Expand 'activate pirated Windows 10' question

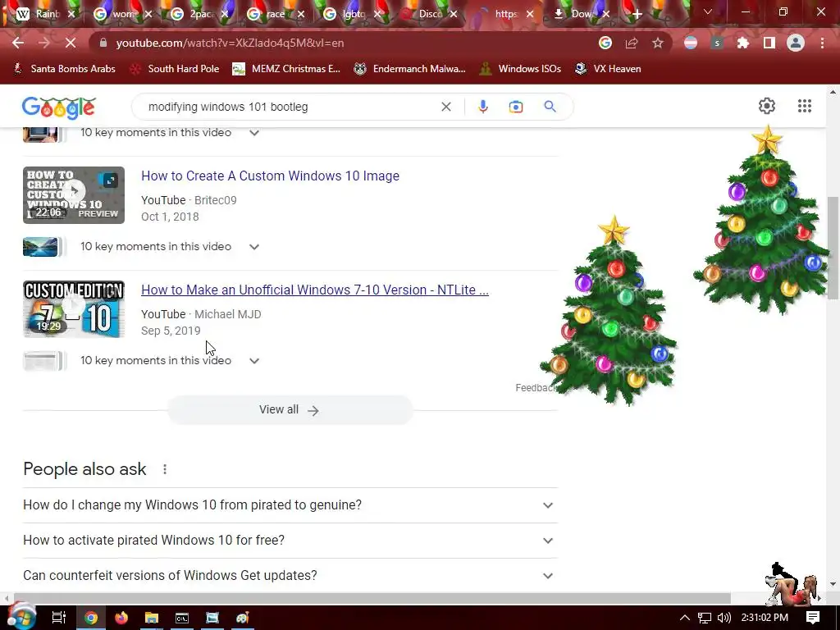290,541
